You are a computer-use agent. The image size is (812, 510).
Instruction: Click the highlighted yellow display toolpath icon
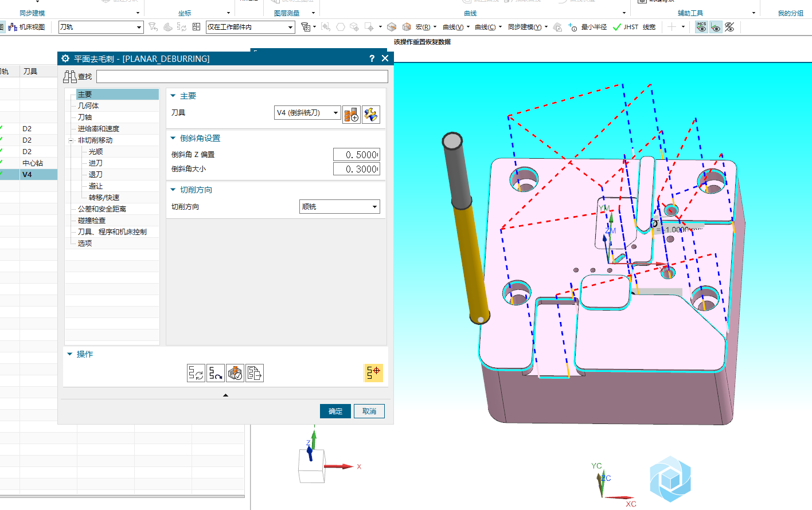[373, 372]
